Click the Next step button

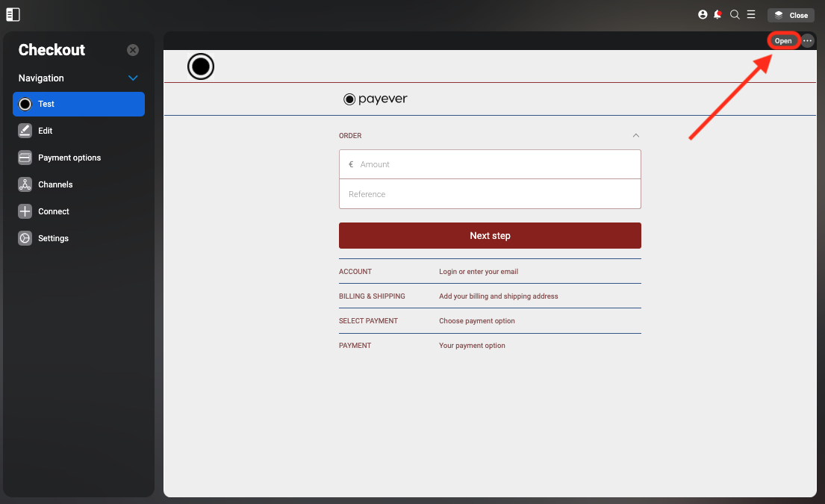pos(490,236)
